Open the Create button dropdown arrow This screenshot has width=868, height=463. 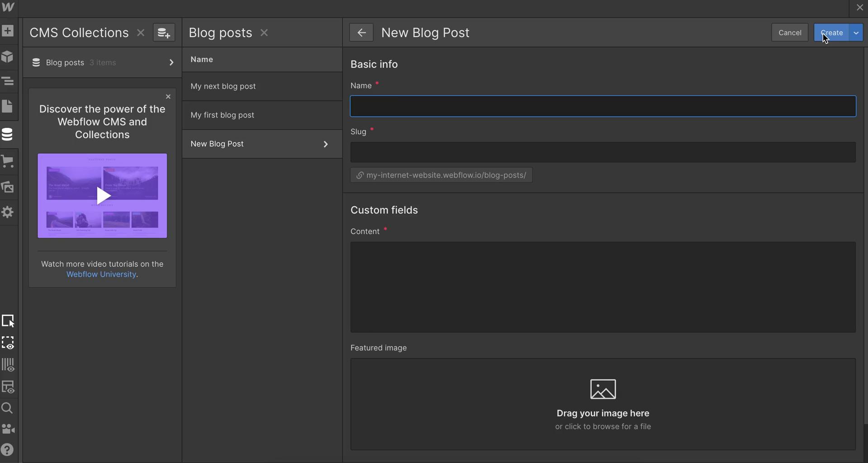[856, 33]
